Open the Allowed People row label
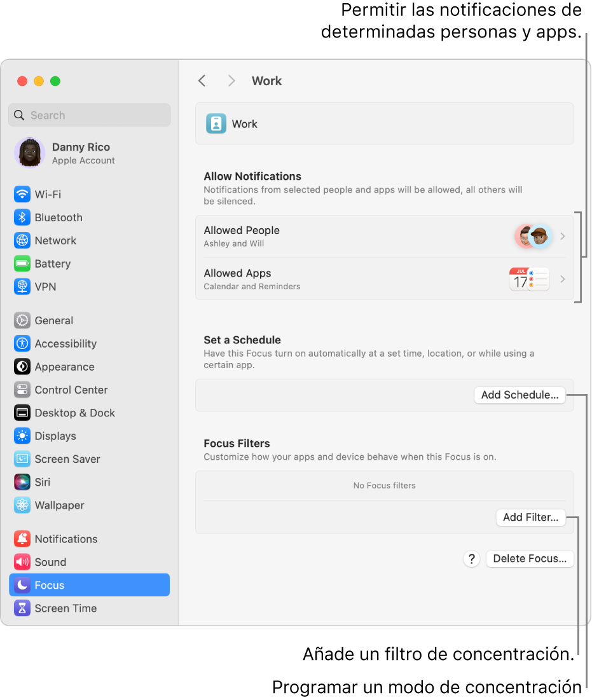 click(x=242, y=230)
